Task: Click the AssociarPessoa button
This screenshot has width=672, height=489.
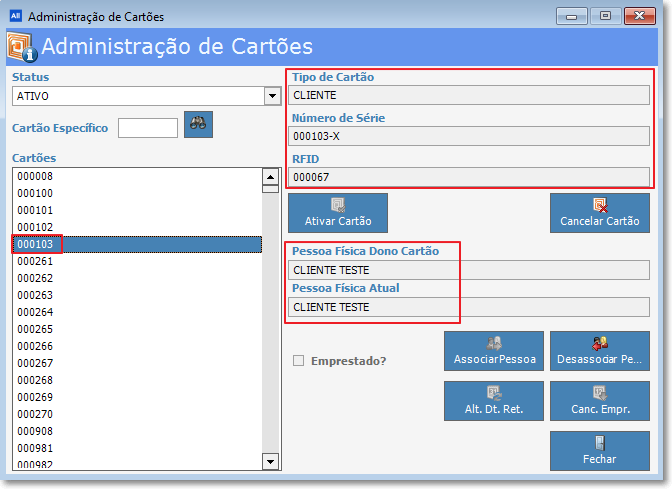Action: [494, 350]
